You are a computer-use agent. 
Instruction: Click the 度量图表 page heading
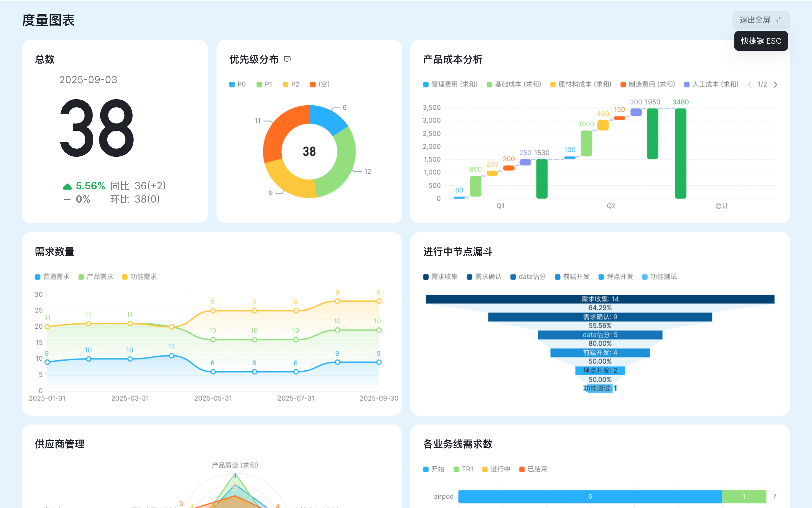(48, 20)
